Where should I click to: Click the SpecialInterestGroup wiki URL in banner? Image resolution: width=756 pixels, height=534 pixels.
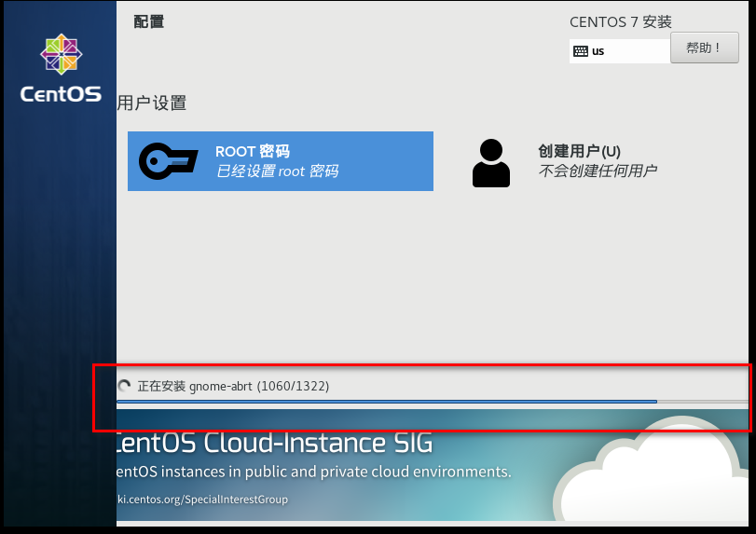tap(202, 500)
